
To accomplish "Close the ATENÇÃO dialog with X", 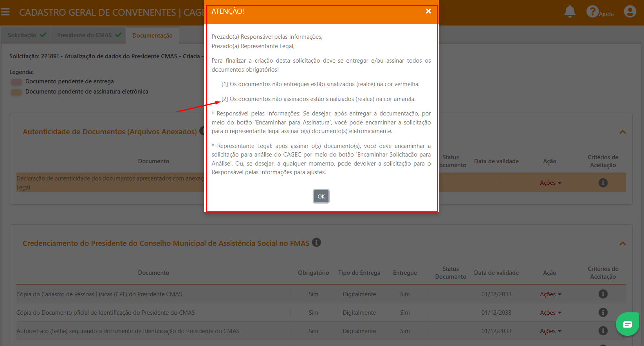I will (x=428, y=11).
